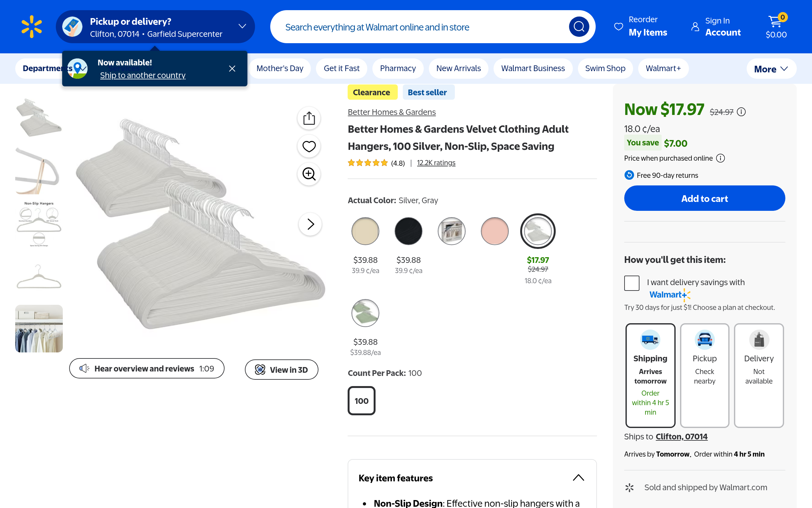Click Add to cart button

click(704, 198)
